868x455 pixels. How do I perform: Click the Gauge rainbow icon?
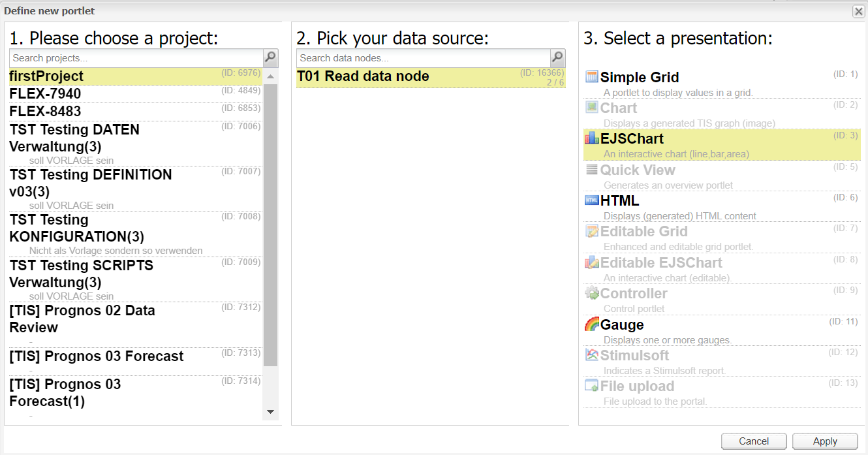click(x=592, y=324)
